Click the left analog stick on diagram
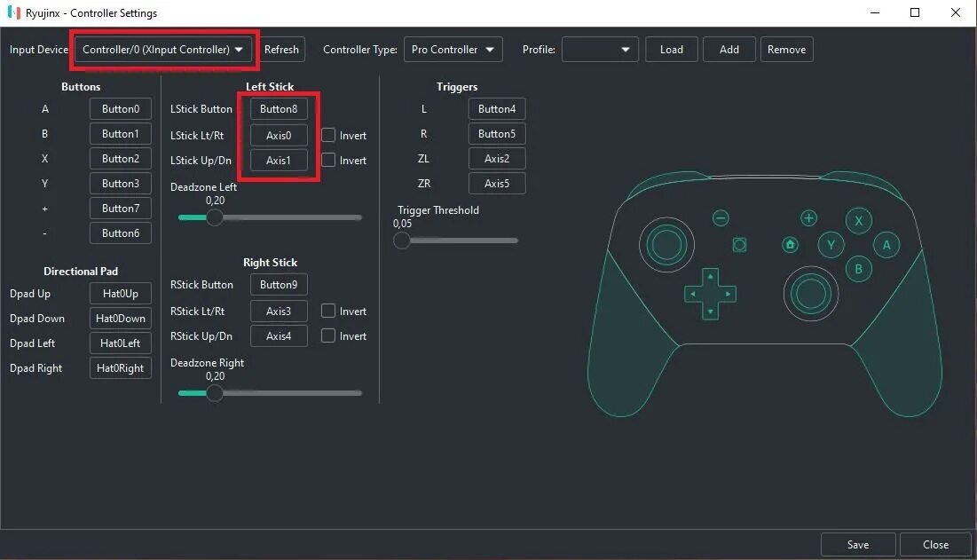977x560 pixels. tap(666, 245)
